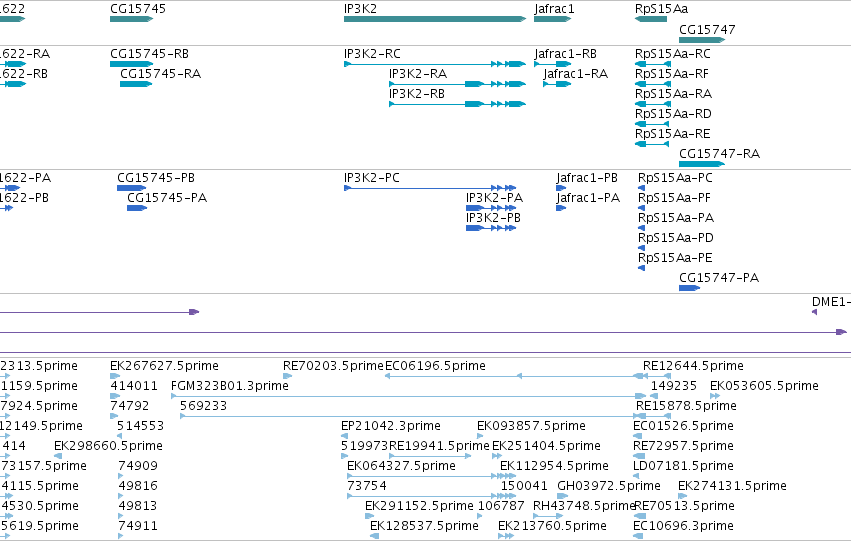Select the CG15747 gene bar
The height and width of the screenshot is (541, 851).
point(702,40)
